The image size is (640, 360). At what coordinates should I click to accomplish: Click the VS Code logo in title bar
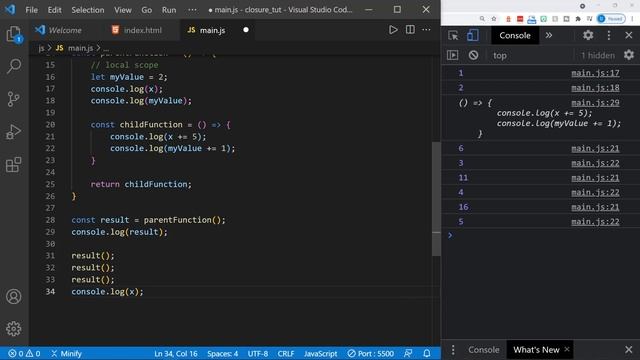10,9
